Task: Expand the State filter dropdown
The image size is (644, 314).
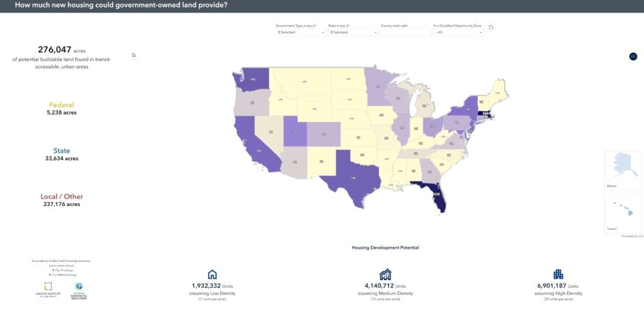Action: (x=353, y=32)
